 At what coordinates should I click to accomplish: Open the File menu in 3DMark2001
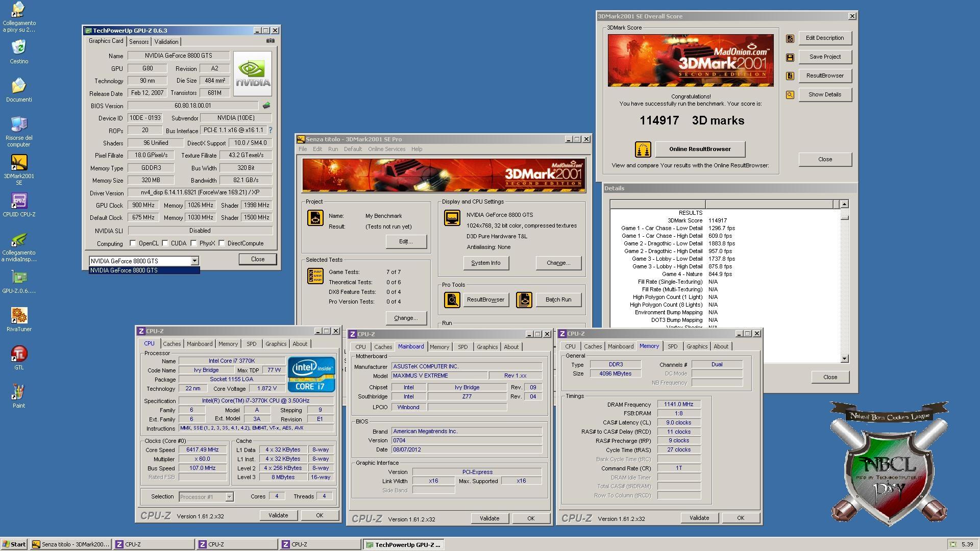[x=303, y=149]
